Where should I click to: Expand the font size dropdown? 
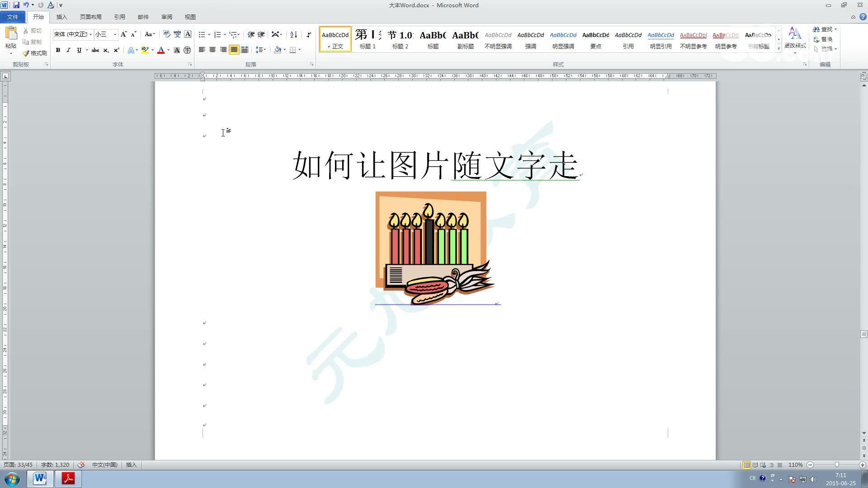114,34
